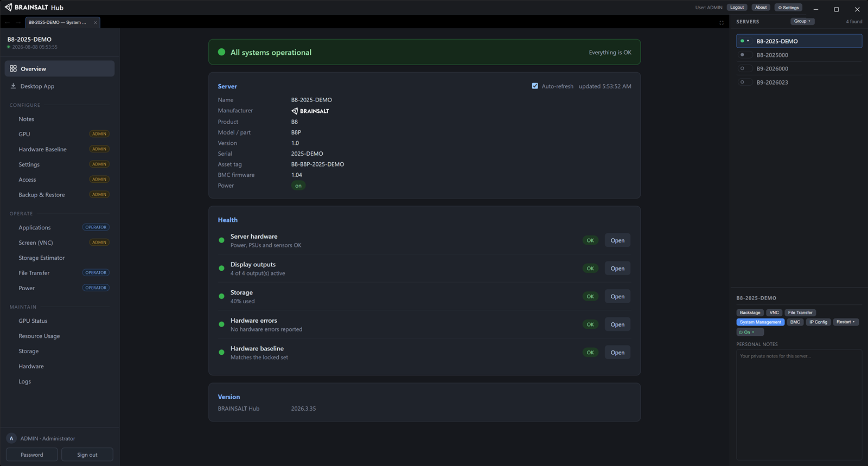Click the VNC quick action button
868x466 pixels.
[774, 312]
